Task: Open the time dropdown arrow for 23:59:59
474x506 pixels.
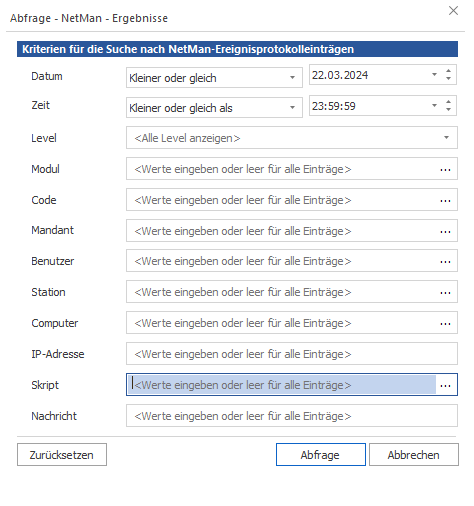Action: tap(434, 106)
